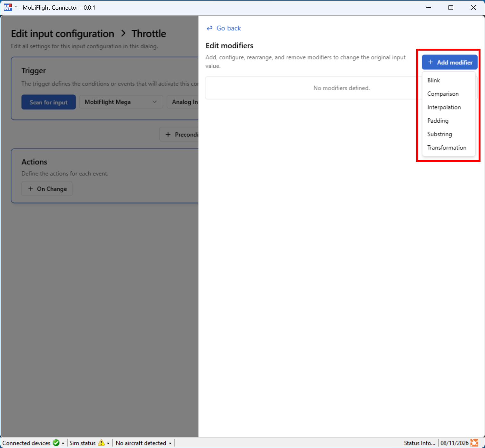Click the Go back arrow icon
Screen dimensions: 485x448
210,28
